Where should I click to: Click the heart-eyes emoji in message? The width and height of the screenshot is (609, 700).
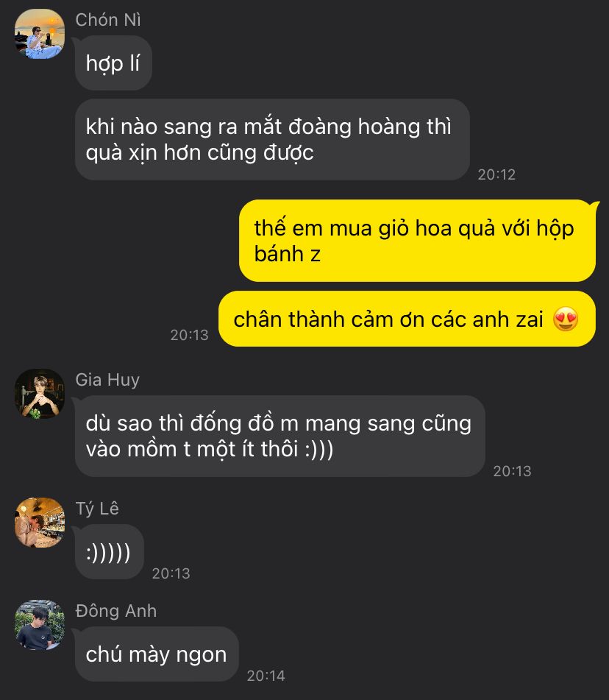click(566, 319)
